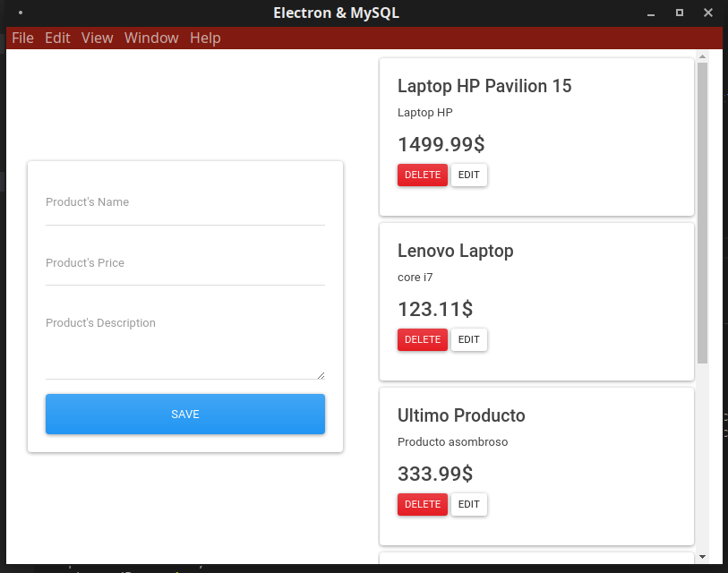Click the description textarea resize handle
Screen dimensions: 728x573
coord(321,375)
